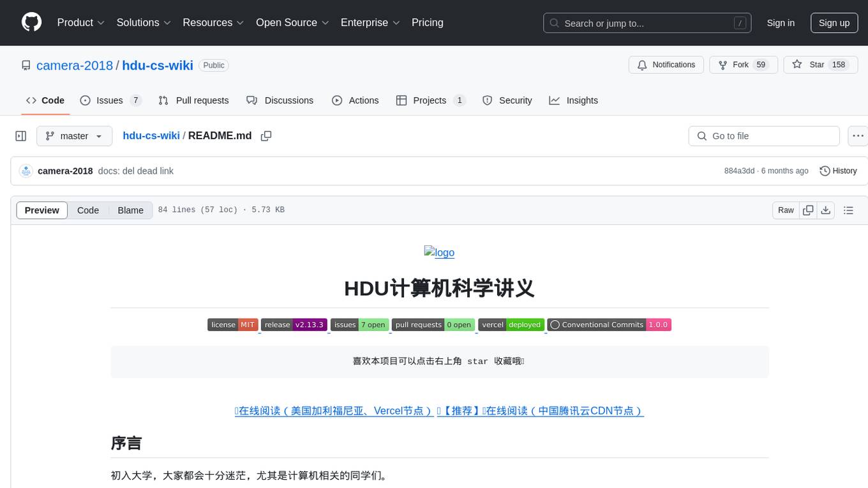The image size is (868, 488).
Task: Switch to Blame view
Action: point(130,210)
